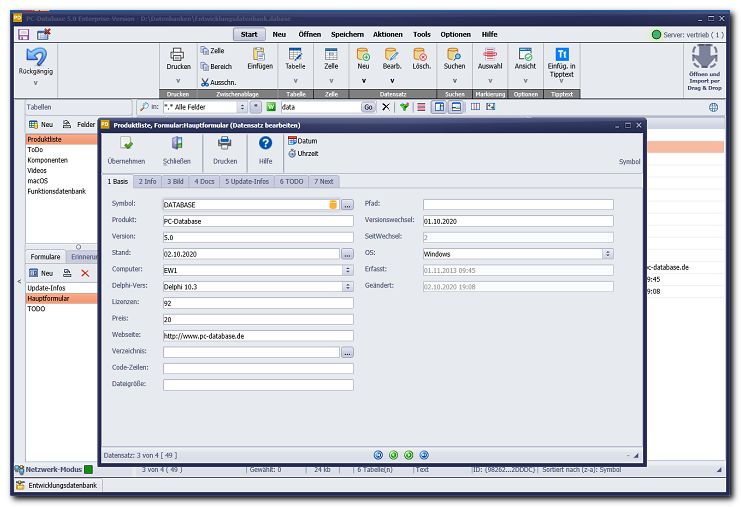Open the Tabelle ribbon icon
Viewport: 741px width, 507px height.
295,54
